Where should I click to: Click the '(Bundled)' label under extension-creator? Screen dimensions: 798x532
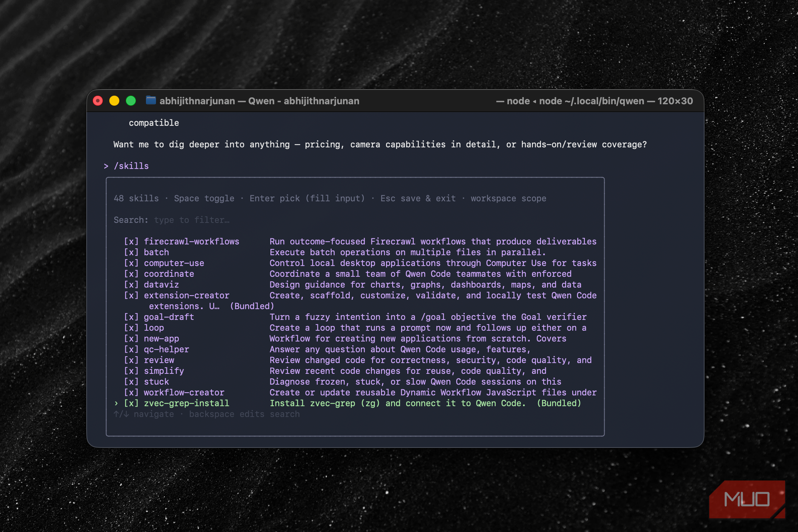(x=252, y=306)
